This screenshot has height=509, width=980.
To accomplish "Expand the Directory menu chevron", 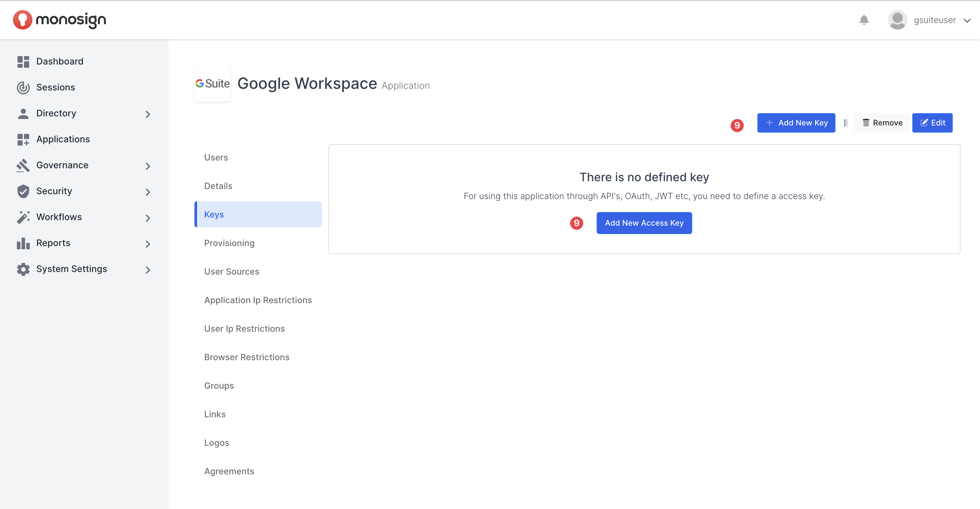I will point(148,114).
